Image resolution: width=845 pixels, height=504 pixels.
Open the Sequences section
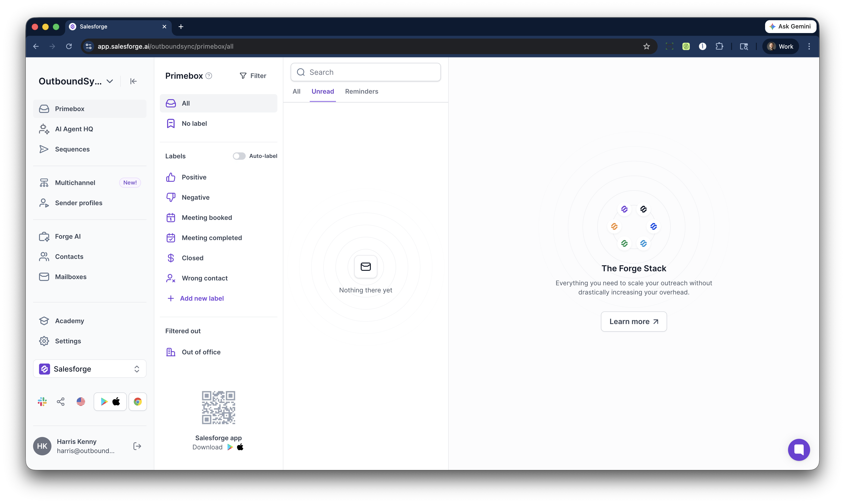72,149
